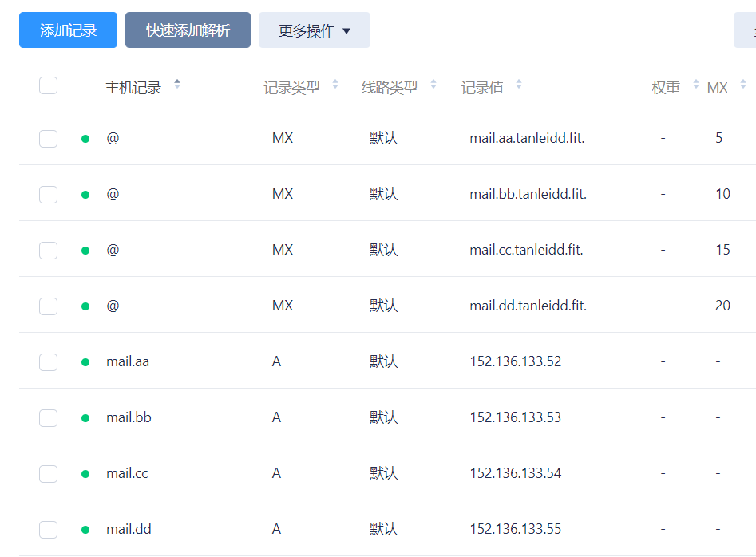
Task: Click host record mail.aa
Action: (x=128, y=361)
